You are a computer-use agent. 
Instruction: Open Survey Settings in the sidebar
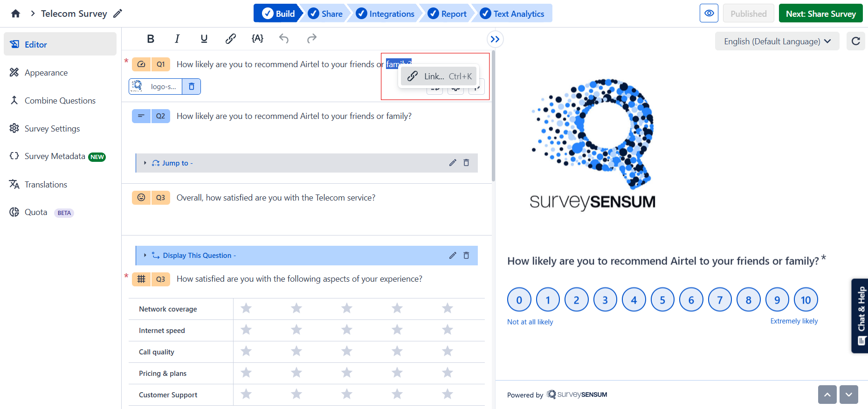[x=52, y=129]
